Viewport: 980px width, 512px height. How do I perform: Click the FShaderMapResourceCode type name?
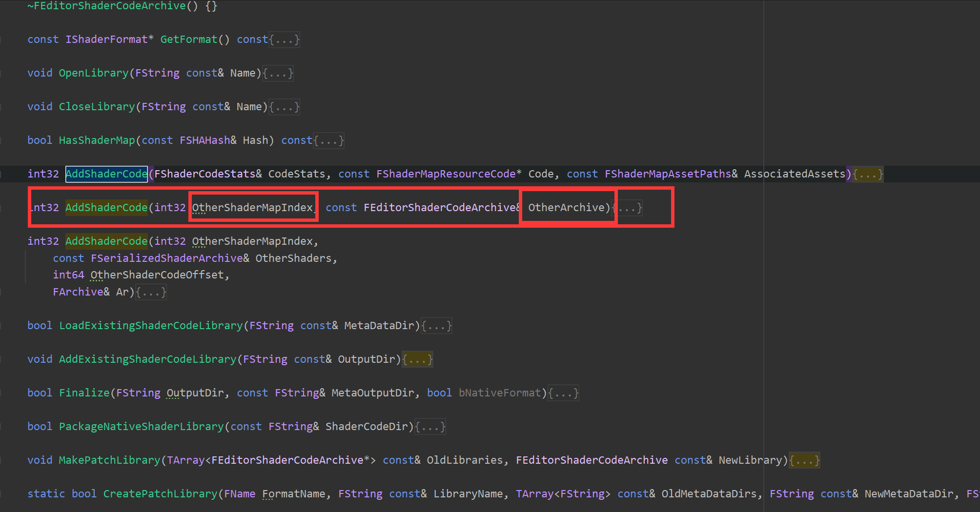point(446,174)
